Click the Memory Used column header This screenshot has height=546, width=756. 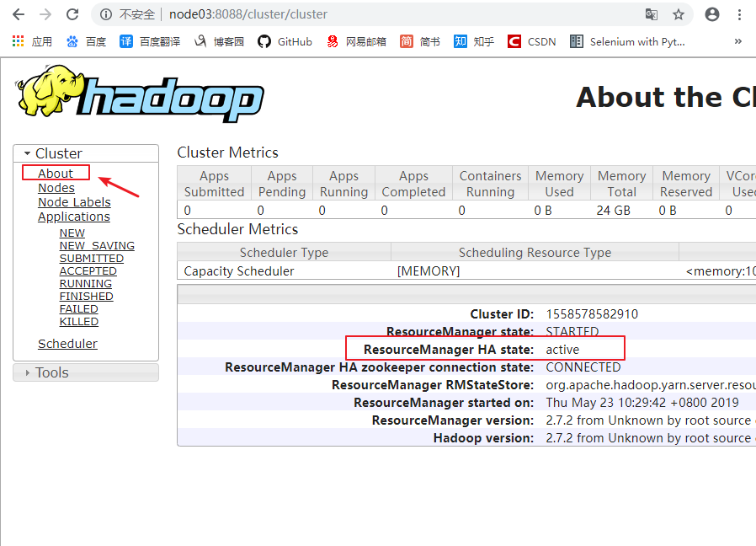(x=559, y=184)
